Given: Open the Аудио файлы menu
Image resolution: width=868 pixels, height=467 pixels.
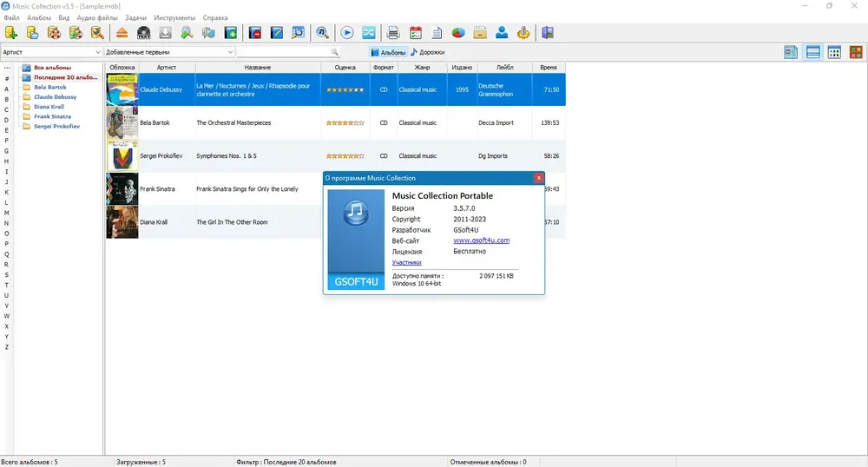Looking at the screenshot, I should pyautogui.click(x=97, y=17).
